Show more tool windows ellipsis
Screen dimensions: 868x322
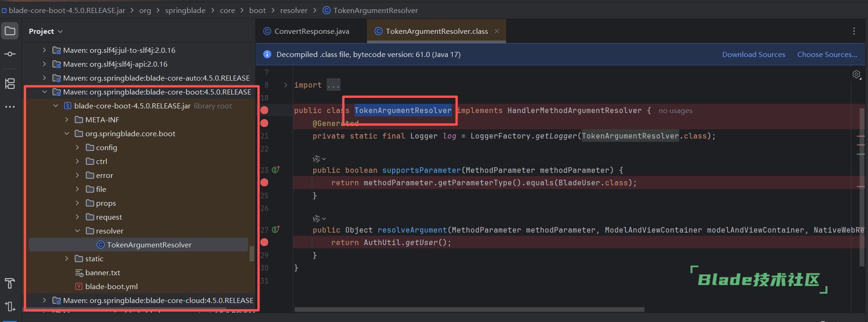click(x=10, y=107)
